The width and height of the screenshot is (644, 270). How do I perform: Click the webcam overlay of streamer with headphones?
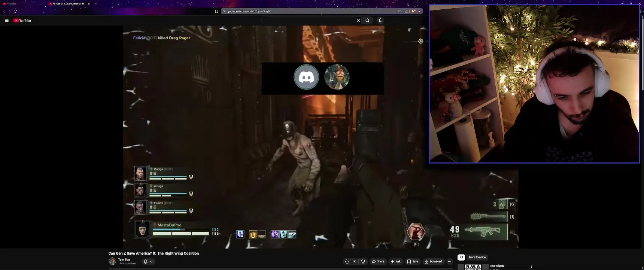[534, 84]
